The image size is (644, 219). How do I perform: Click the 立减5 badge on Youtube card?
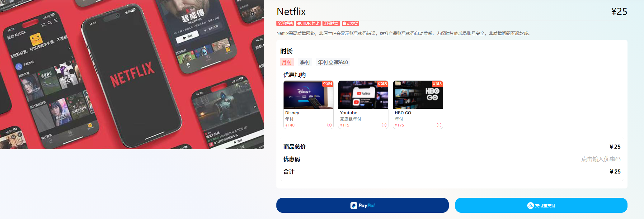coord(382,84)
